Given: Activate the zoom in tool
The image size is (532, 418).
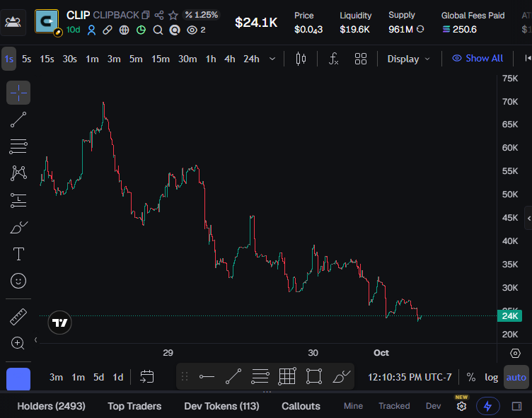Looking at the screenshot, I should pyautogui.click(x=18, y=343).
